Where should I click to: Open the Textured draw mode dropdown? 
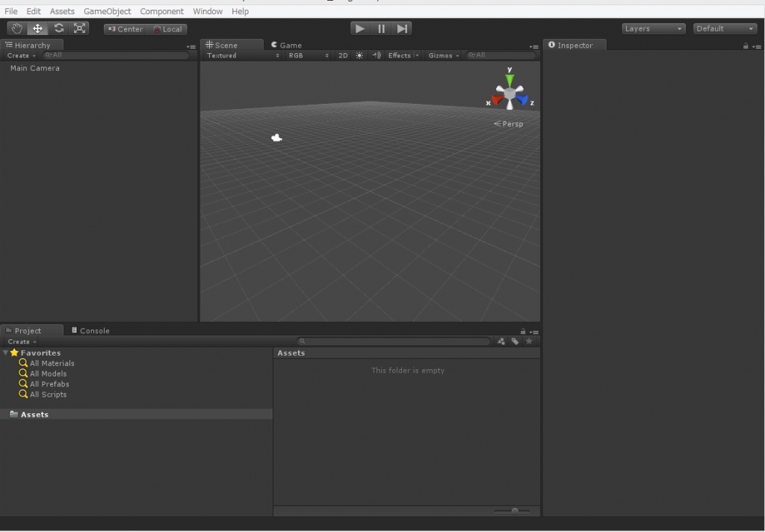pyautogui.click(x=243, y=55)
